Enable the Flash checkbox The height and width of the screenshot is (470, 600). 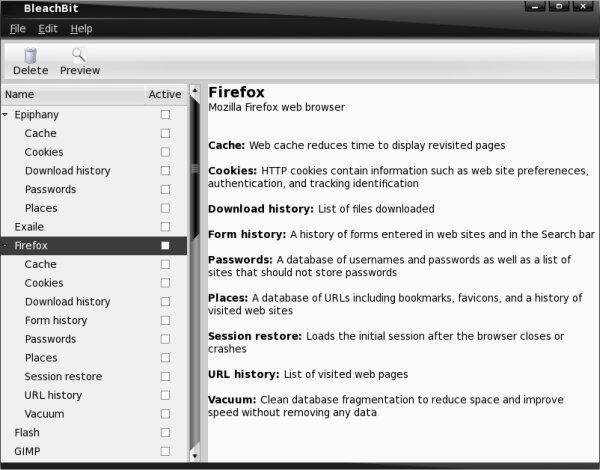click(165, 432)
